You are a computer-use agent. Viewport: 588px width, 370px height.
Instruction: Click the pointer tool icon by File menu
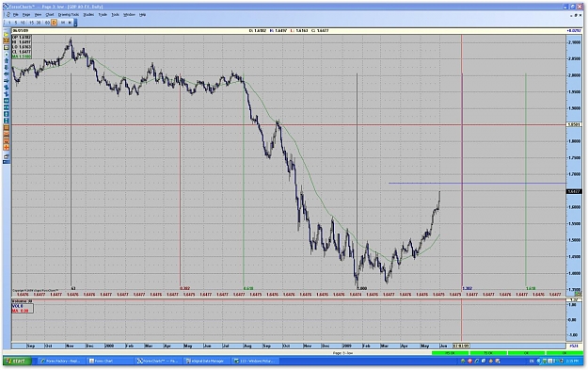[8, 15]
